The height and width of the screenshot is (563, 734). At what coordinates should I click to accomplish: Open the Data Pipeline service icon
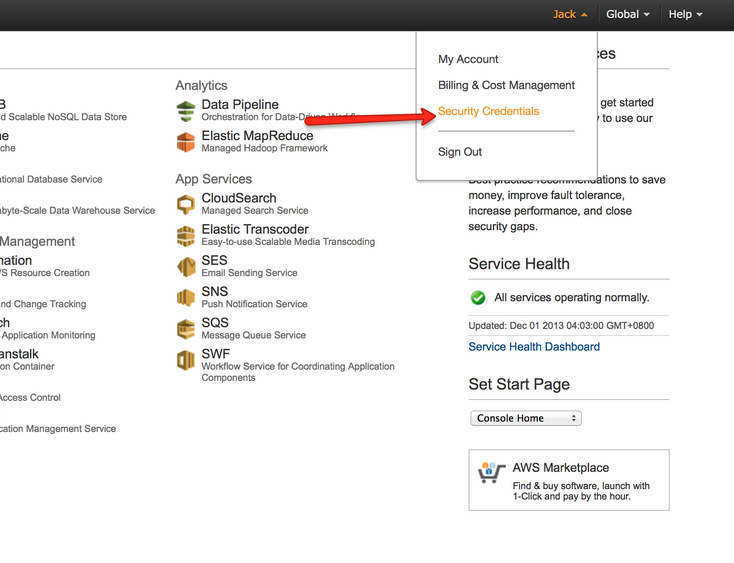coord(186,111)
